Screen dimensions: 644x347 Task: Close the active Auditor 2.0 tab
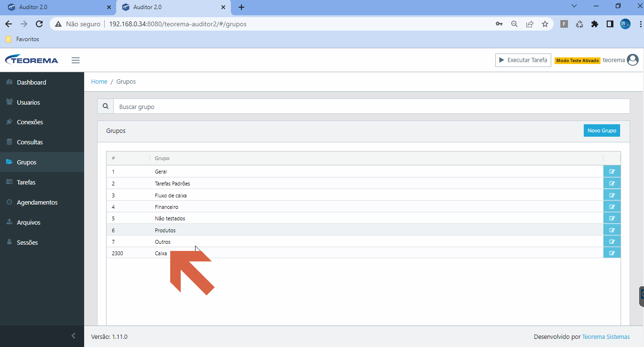tap(223, 7)
